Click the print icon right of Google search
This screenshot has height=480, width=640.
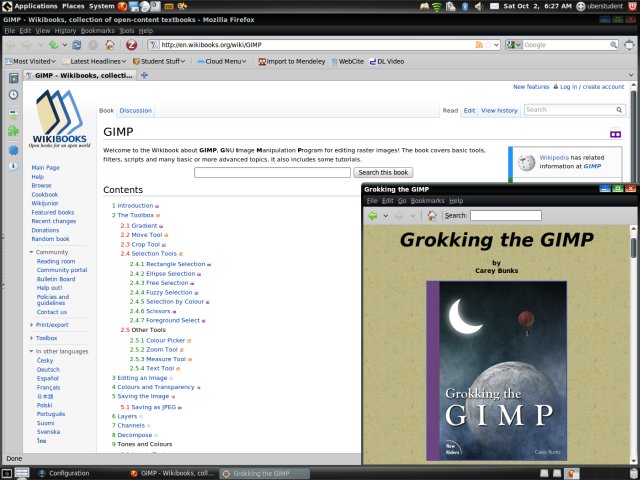coord(629,45)
